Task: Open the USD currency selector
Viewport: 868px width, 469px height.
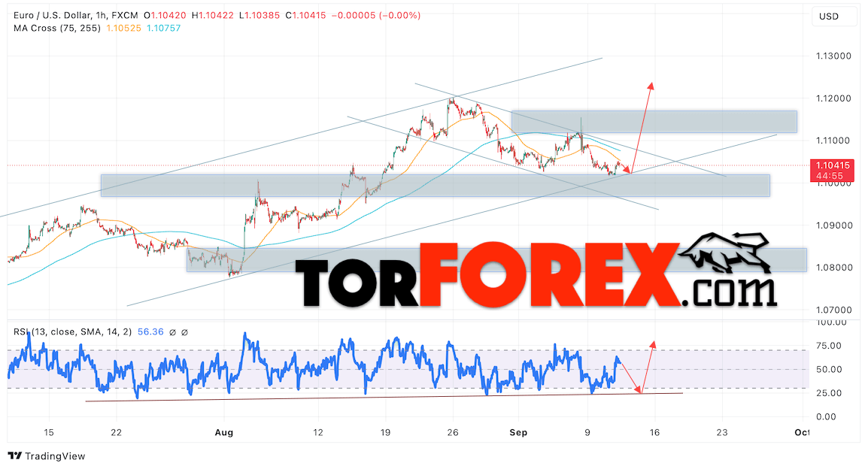Action: (x=829, y=17)
